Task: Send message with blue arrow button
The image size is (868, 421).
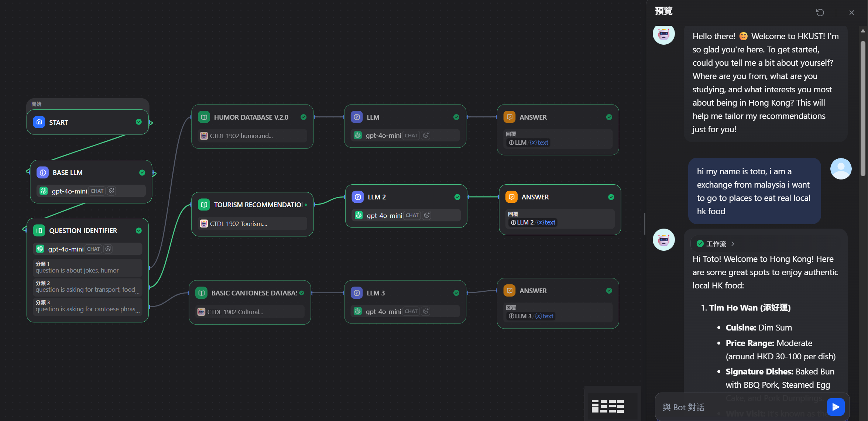Action: (836, 407)
